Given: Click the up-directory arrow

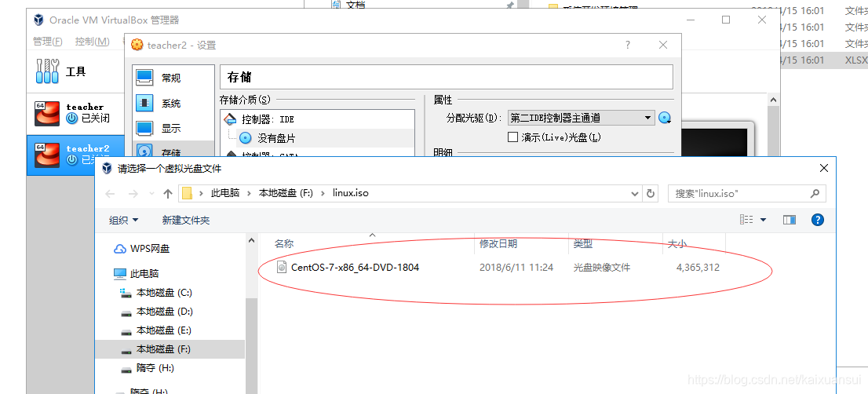Looking at the screenshot, I should tap(168, 194).
